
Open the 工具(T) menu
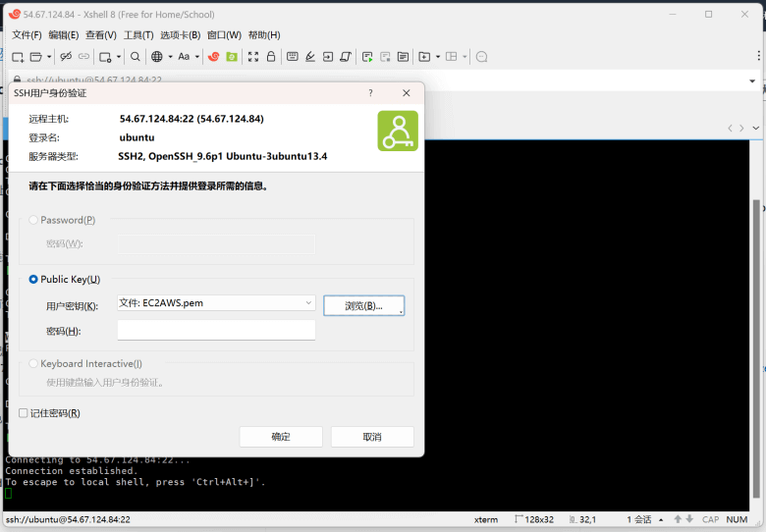click(138, 35)
